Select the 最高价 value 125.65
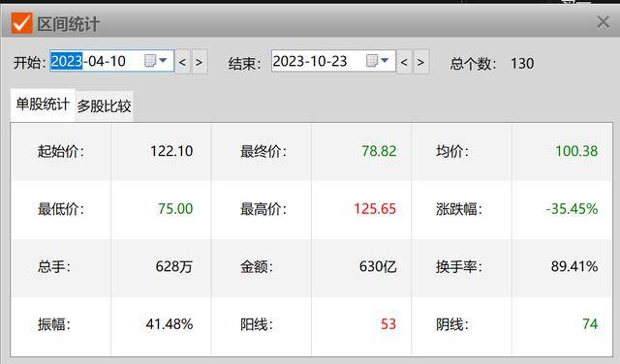This screenshot has width=620, height=364. click(x=375, y=209)
